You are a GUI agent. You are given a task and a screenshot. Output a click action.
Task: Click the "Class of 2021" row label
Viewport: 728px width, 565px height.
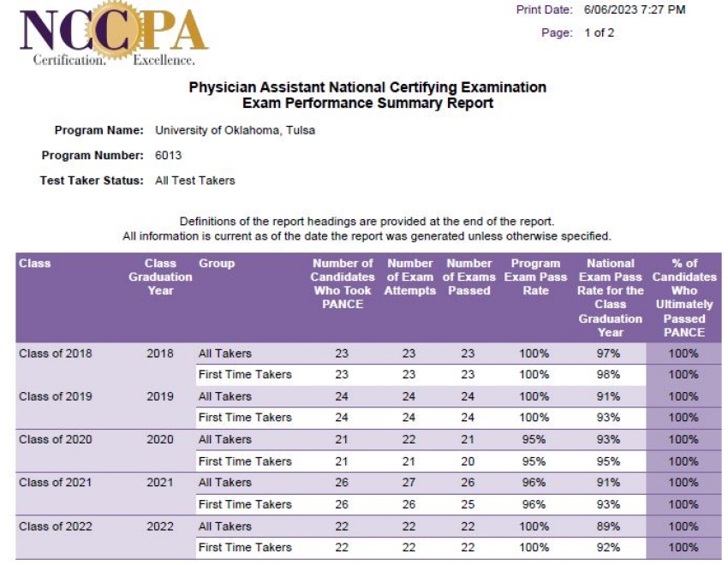coord(55,482)
